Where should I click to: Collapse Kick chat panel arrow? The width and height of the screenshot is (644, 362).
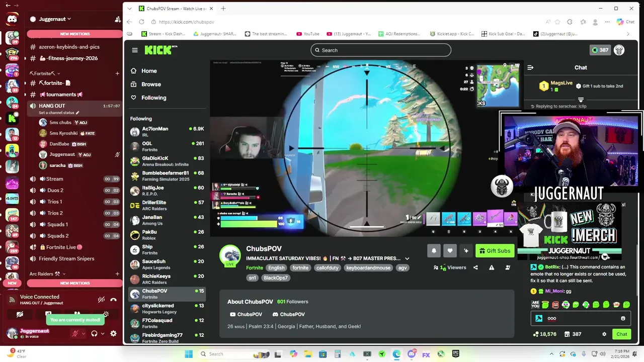click(530, 67)
